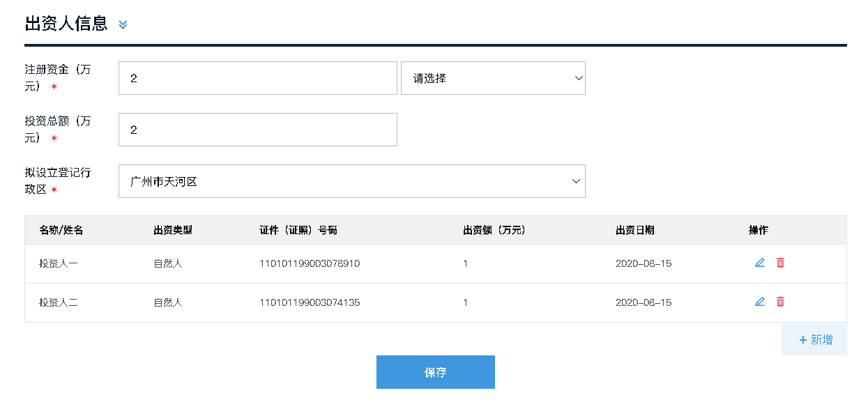Click the 投资总额 input field
This screenshot has height=409, width=868.
(258, 129)
